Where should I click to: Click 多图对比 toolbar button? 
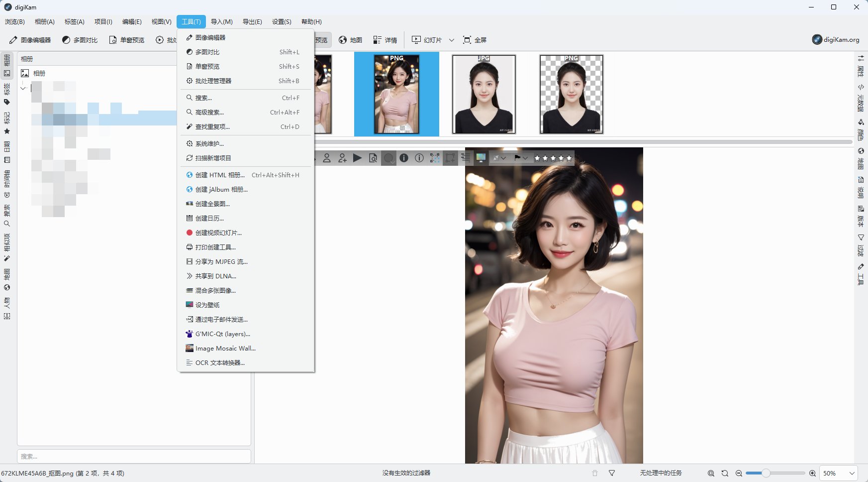pyautogui.click(x=80, y=40)
